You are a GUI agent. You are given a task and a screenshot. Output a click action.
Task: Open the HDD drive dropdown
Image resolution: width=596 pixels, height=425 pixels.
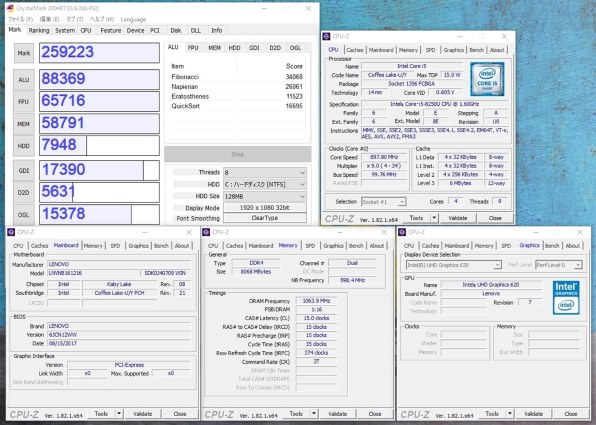click(x=265, y=184)
